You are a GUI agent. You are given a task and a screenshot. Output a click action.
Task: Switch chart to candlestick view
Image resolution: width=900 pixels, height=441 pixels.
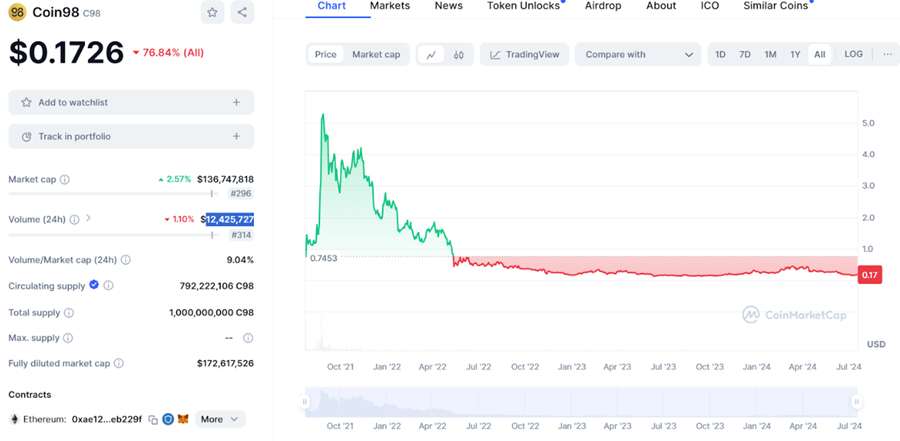458,55
